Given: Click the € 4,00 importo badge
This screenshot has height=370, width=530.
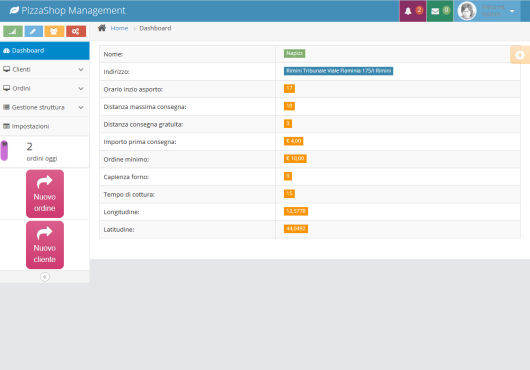Looking at the screenshot, I should (293, 141).
